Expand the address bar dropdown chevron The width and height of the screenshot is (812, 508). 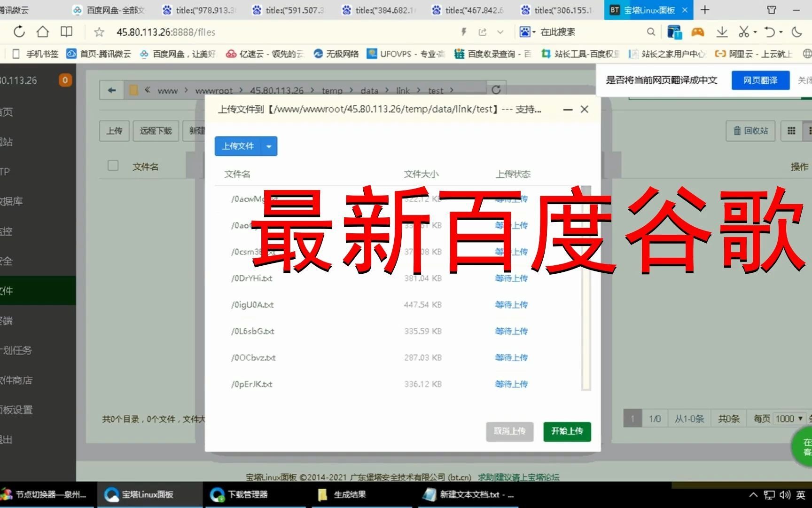click(x=500, y=32)
